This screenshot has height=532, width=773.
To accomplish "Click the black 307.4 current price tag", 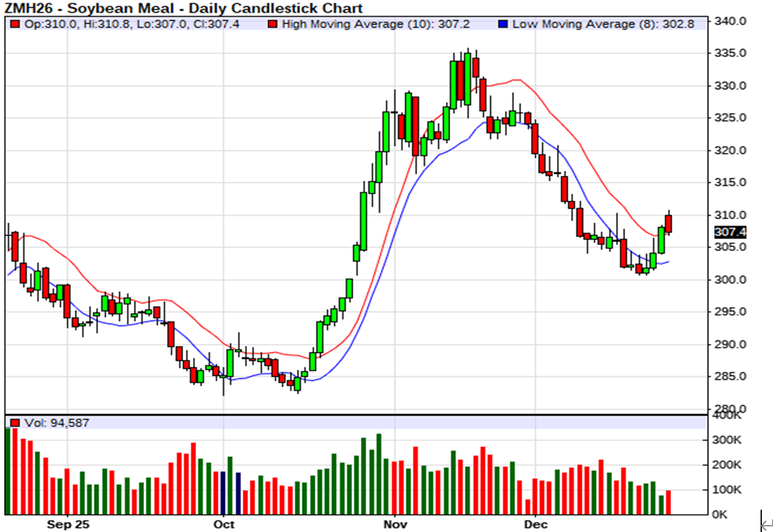I will (730, 232).
